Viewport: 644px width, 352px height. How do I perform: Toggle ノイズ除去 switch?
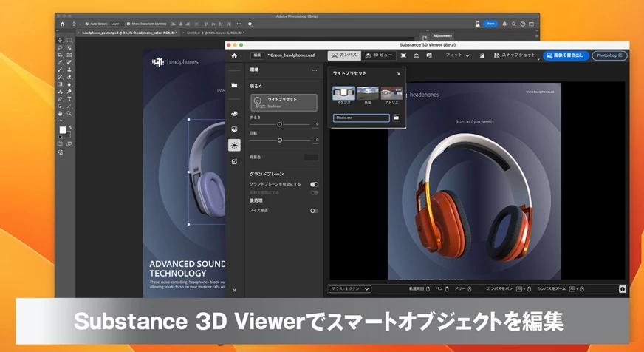point(314,211)
